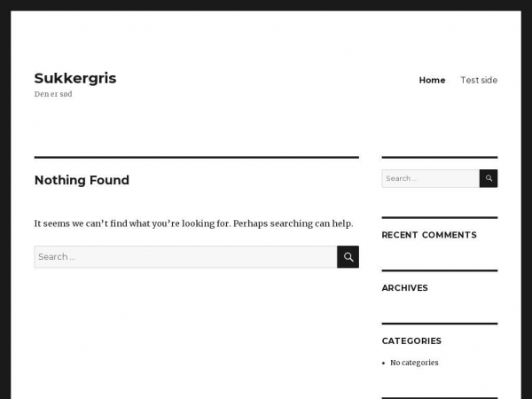The width and height of the screenshot is (532, 399).
Task: Click the thick divider line above Nothing Found
Action: pos(197,158)
